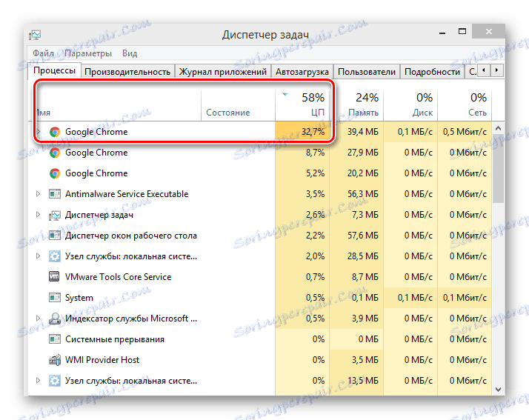Click Chrome icon in the 32,7% CPU row
The image size is (529, 420).
[55, 132]
